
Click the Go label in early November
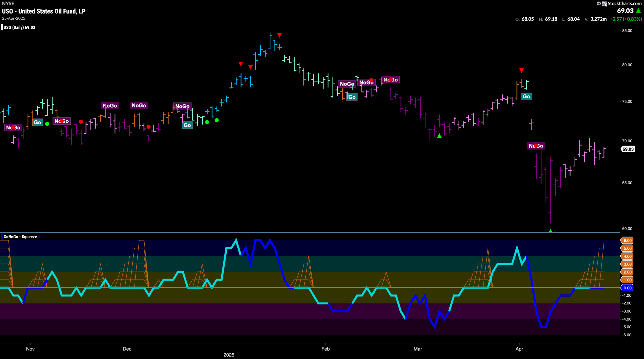pos(37,122)
